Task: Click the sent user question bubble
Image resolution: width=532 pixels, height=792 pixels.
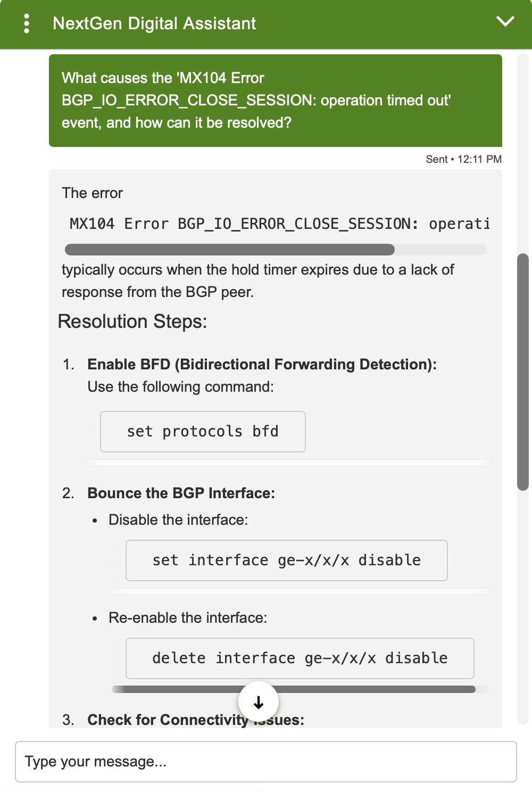Action: (x=276, y=101)
